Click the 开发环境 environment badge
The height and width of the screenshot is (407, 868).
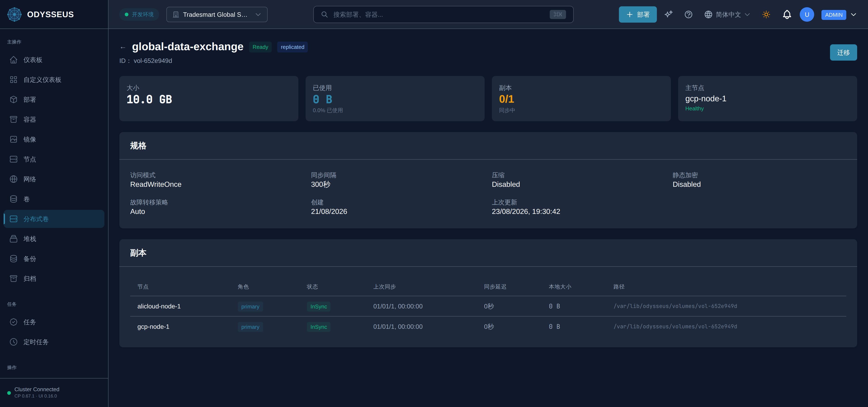tap(139, 14)
